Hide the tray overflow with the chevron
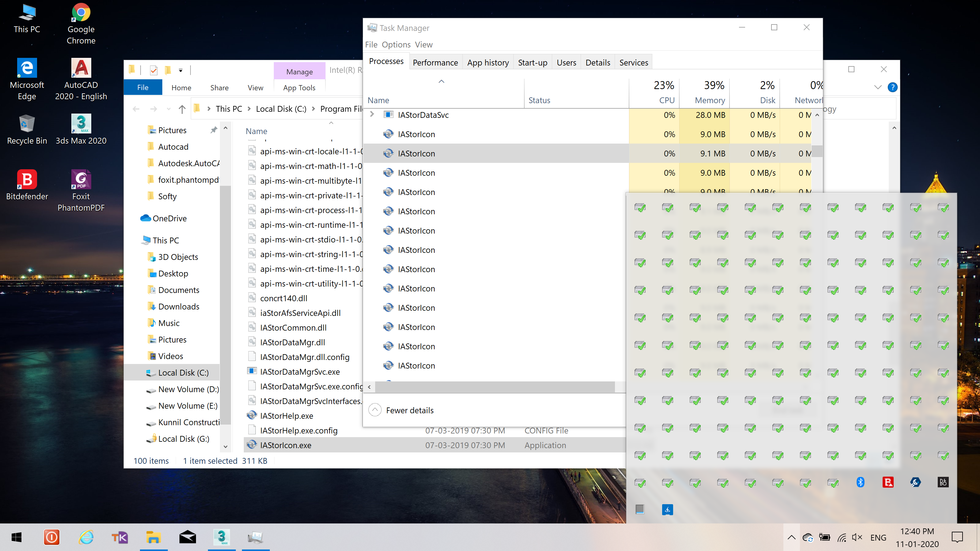 (791, 537)
